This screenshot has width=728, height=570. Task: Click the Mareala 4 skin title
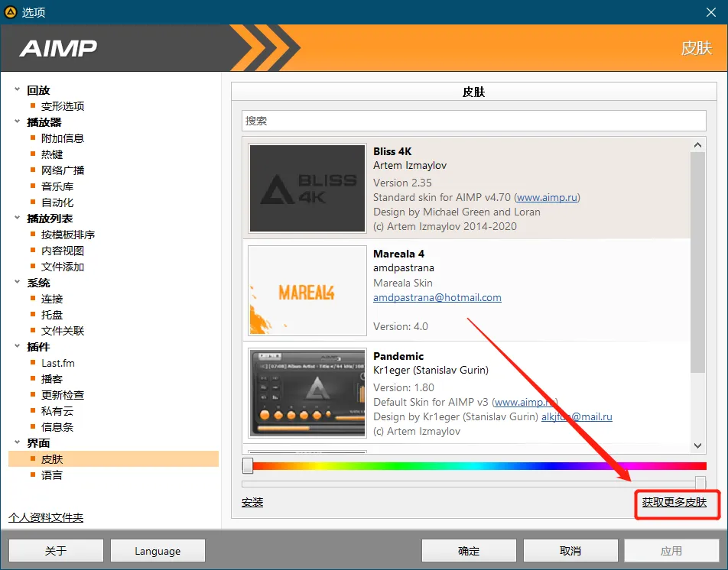tap(399, 254)
